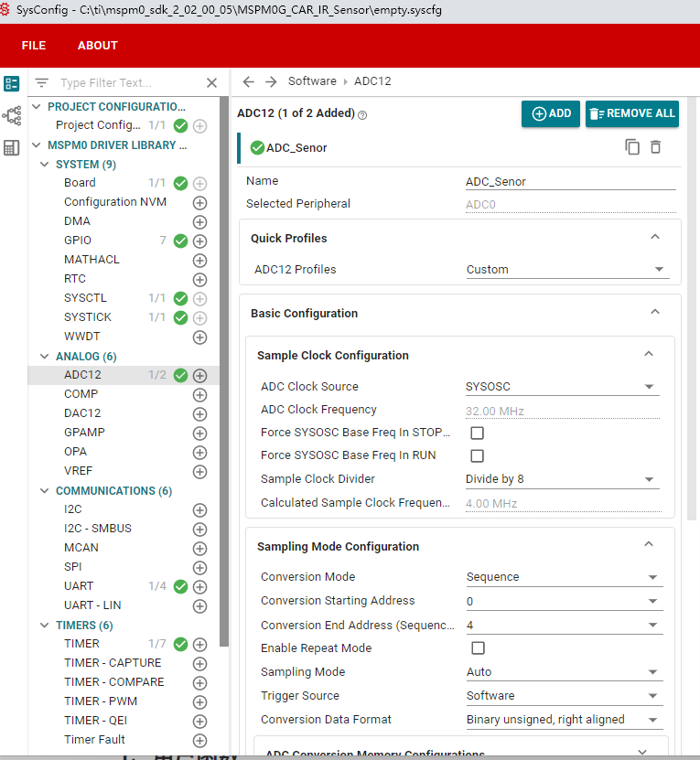
Task: Enable Repeat Mode checkbox
Action: 479,648
